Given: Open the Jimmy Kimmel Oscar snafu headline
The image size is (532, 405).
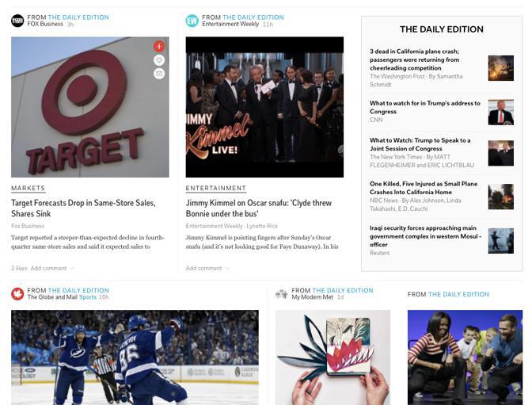Looking at the screenshot, I should 259,208.
